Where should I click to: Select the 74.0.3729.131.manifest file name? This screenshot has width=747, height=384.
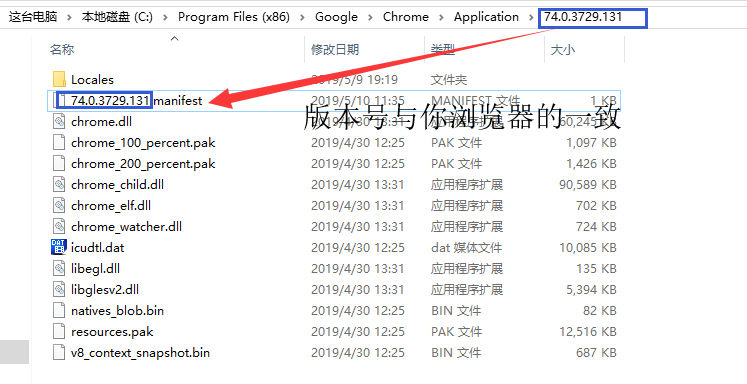[137, 101]
